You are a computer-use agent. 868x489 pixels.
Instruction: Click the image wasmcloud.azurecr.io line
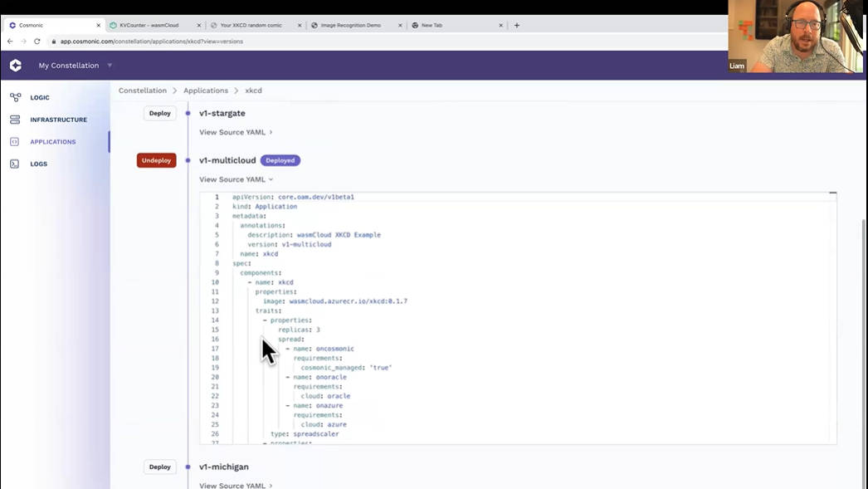coord(335,301)
